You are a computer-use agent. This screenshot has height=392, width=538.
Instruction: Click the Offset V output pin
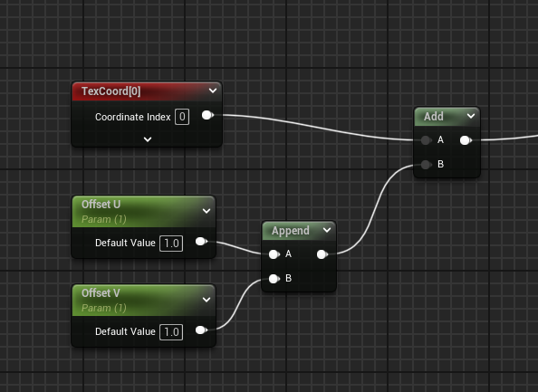point(201,330)
